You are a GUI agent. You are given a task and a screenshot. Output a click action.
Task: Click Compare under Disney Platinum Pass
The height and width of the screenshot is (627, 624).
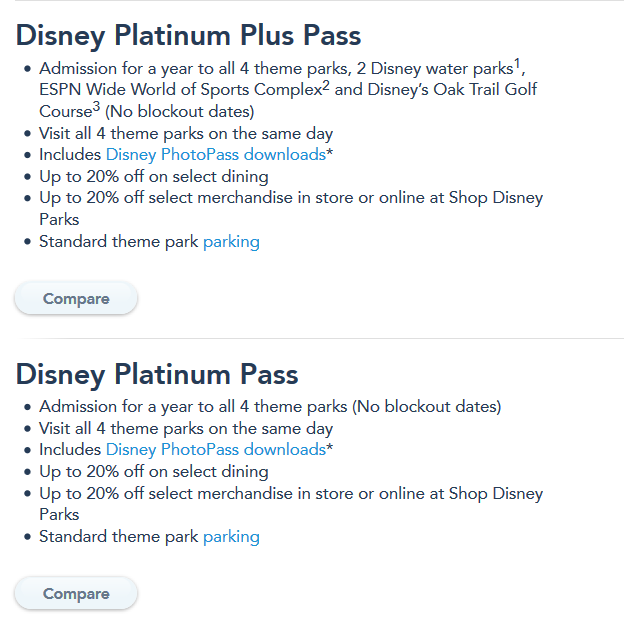tap(76, 594)
